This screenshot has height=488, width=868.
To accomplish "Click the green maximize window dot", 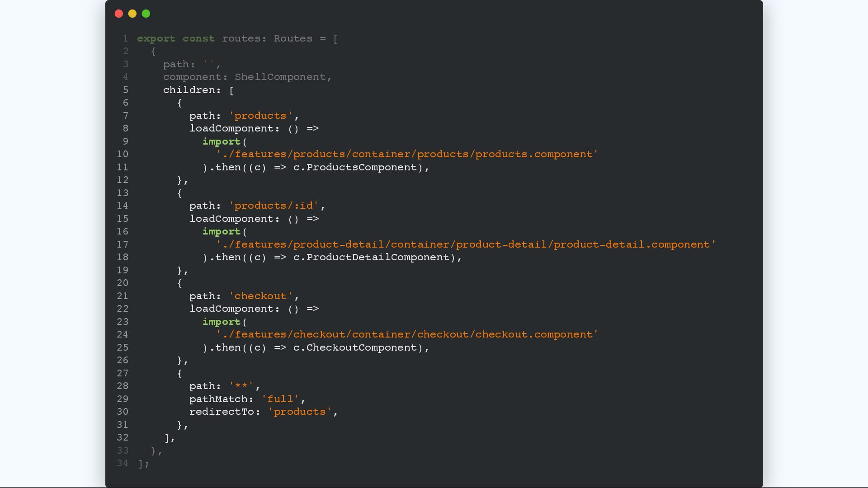I will (x=146, y=14).
